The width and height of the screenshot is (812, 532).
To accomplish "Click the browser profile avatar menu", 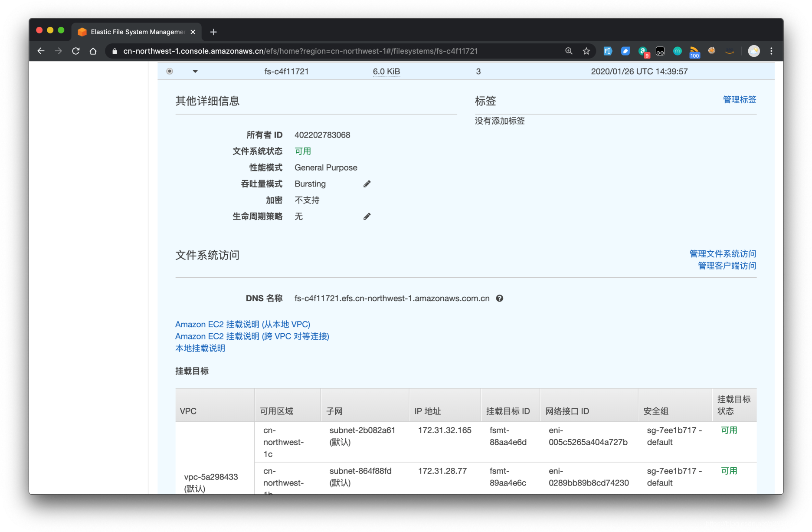I will coord(754,51).
